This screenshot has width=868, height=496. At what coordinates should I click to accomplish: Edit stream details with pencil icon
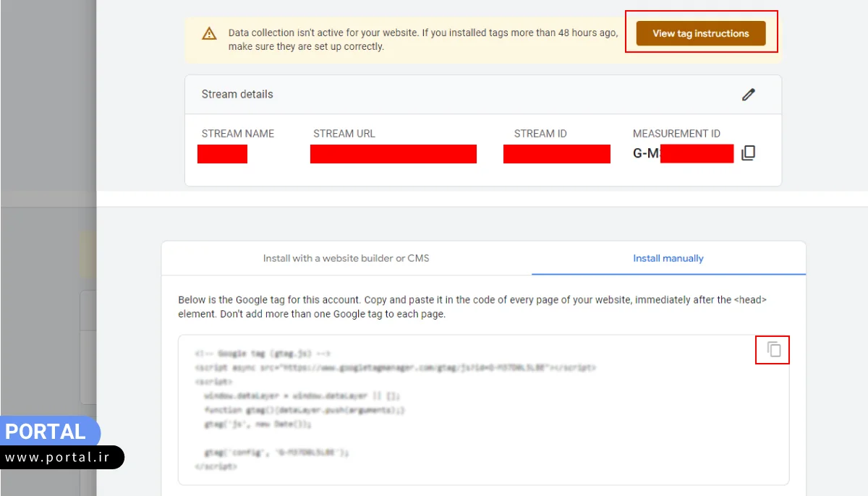coord(748,95)
